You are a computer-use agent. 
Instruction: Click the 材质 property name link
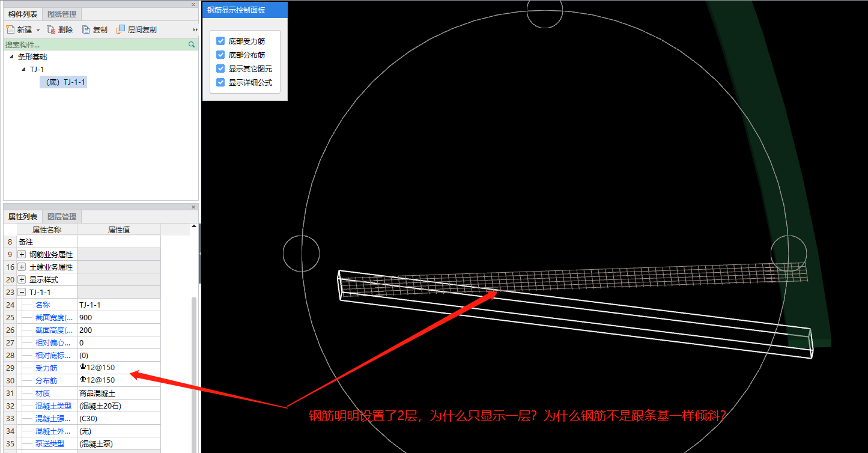coord(43,393)
